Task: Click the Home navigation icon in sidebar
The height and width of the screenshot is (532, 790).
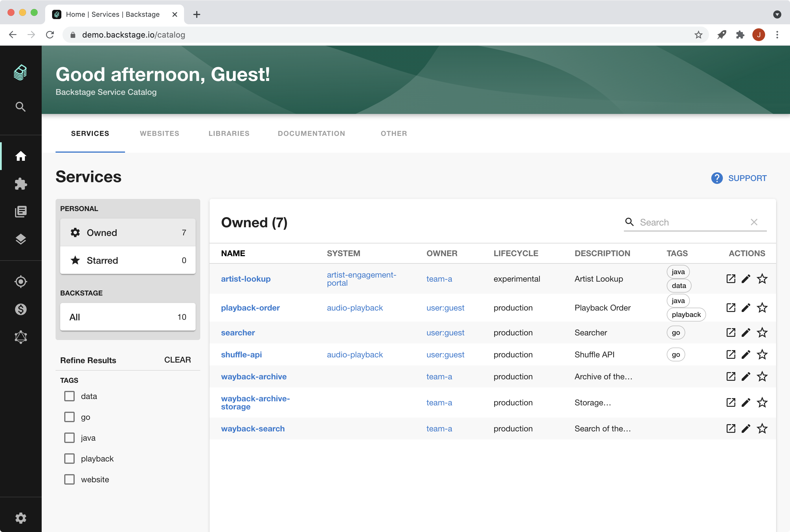Action: click(21, 156)
